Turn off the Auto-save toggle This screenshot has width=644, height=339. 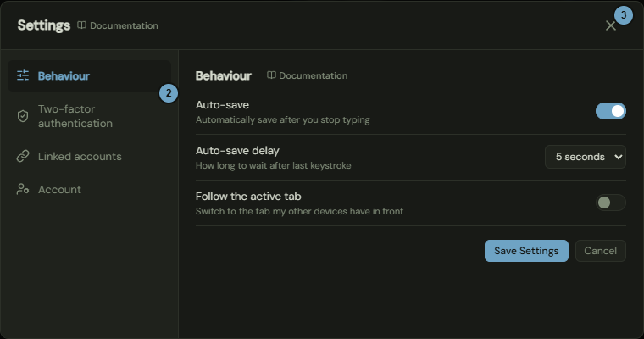[611, 111]
